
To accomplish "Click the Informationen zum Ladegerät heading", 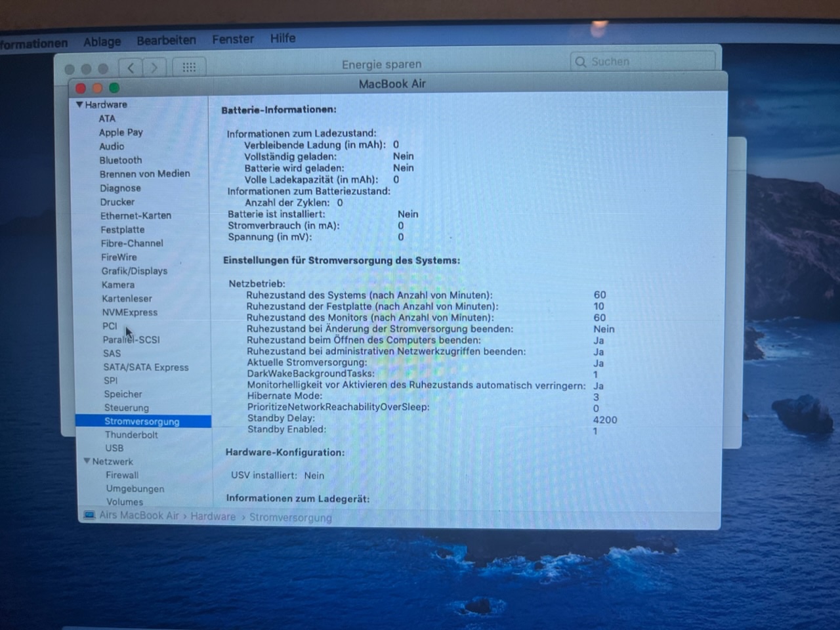I will coord(298,499).
